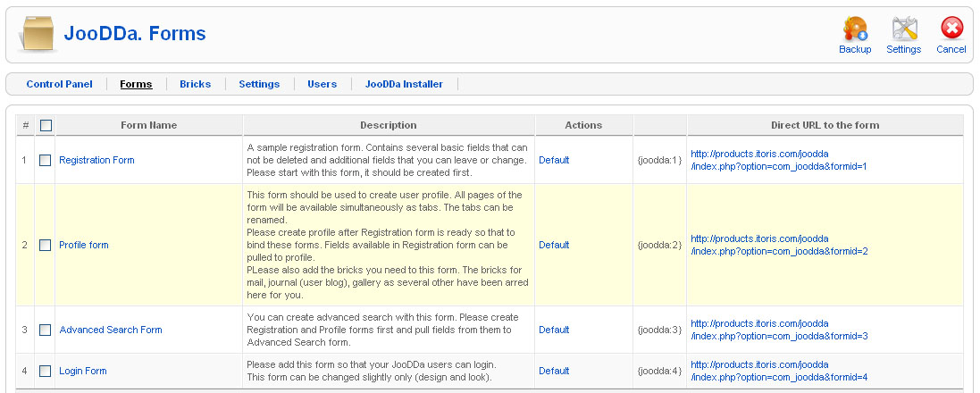
Task: Open the Settings toolbar icon
Action: (904, 29)
